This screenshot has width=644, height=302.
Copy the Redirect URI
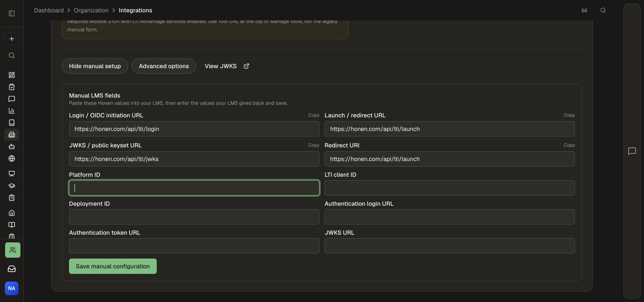click(569, 145)
